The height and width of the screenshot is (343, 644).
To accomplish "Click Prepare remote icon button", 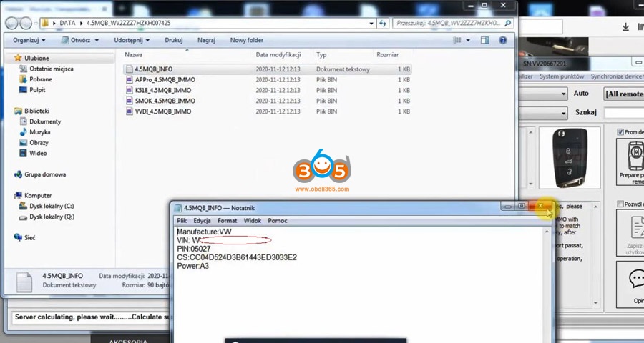I will coord(630,162).
